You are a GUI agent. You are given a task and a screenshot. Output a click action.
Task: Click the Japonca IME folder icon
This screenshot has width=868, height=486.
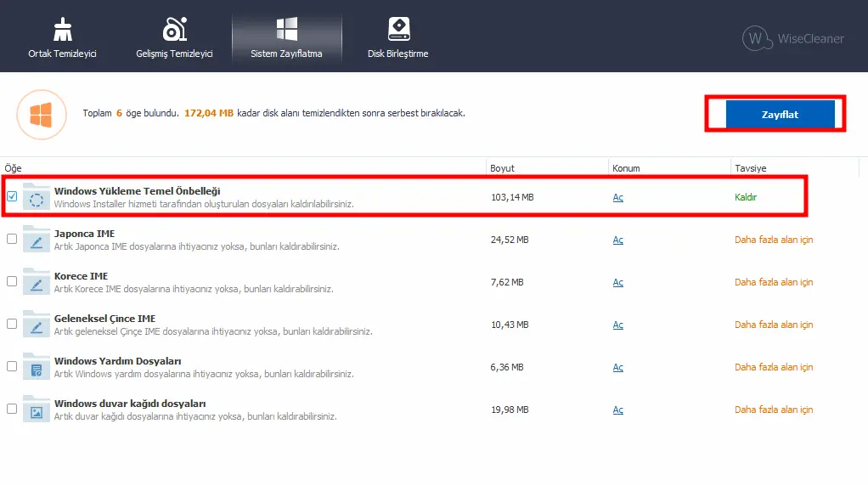pyautogui.click(x=37, y=240)
